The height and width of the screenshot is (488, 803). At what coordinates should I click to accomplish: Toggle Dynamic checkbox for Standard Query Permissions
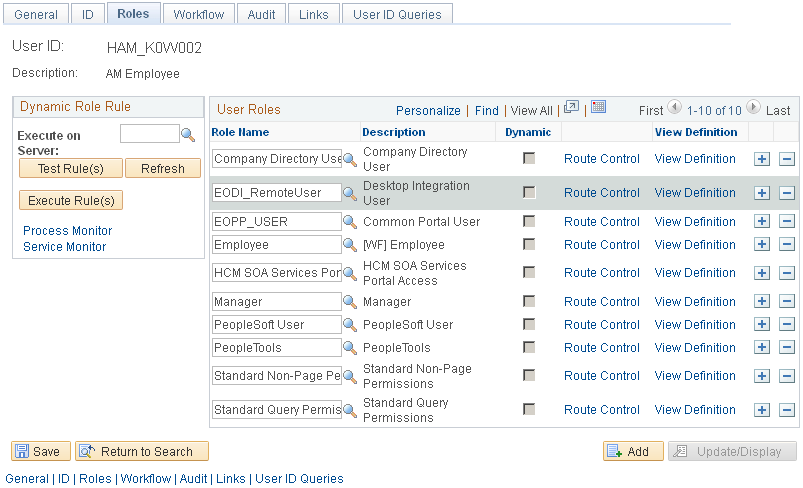(x=529, y=409)
